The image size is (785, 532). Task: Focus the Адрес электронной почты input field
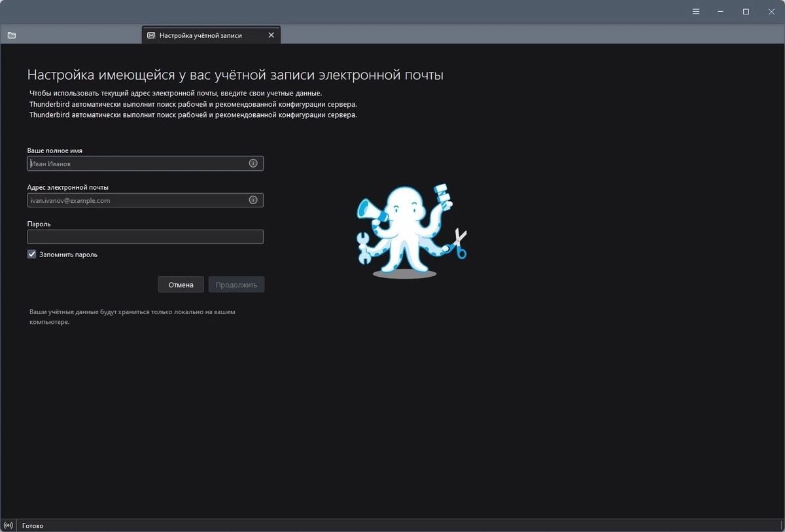(x=145, y=200)
